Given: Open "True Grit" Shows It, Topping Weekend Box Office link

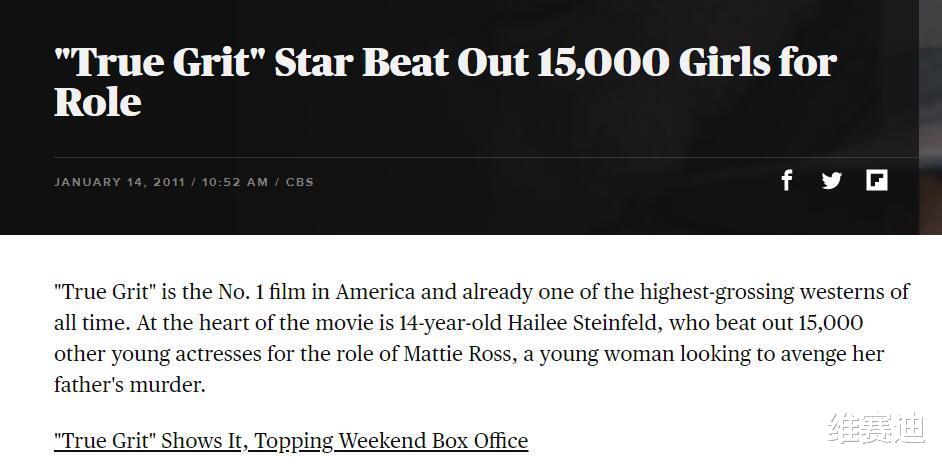Looking at the screenshot, I should pyautogui.click(x=290, y=440).
